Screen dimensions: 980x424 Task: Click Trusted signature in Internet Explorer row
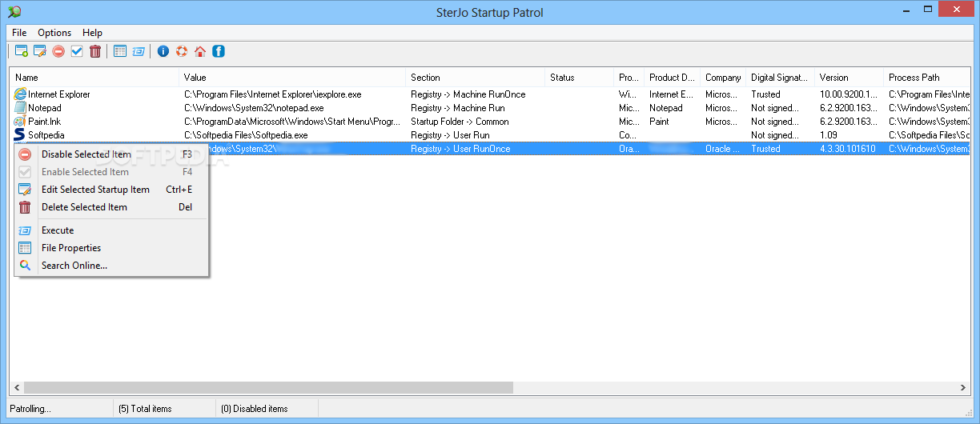[x=765, y=94]
